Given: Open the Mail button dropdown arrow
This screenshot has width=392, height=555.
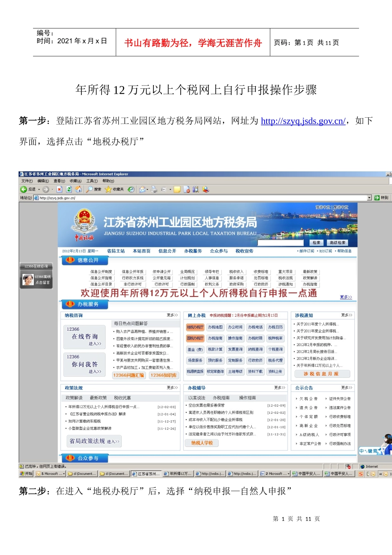Looking at the screenshot, I should [x=148, y=190].
